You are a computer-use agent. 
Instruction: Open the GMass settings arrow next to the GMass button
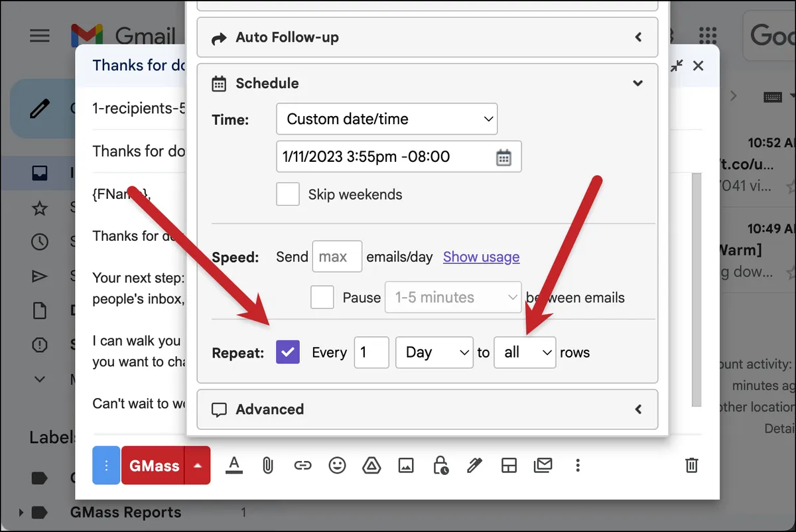point(198,466)
